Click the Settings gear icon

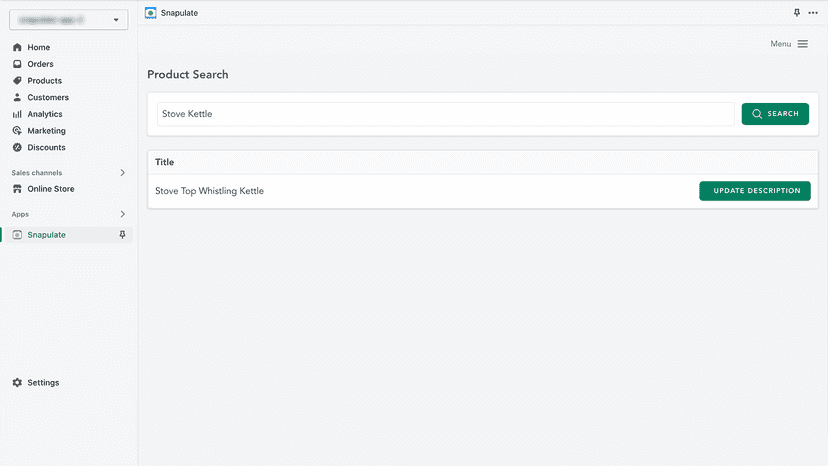pos(17,383)
